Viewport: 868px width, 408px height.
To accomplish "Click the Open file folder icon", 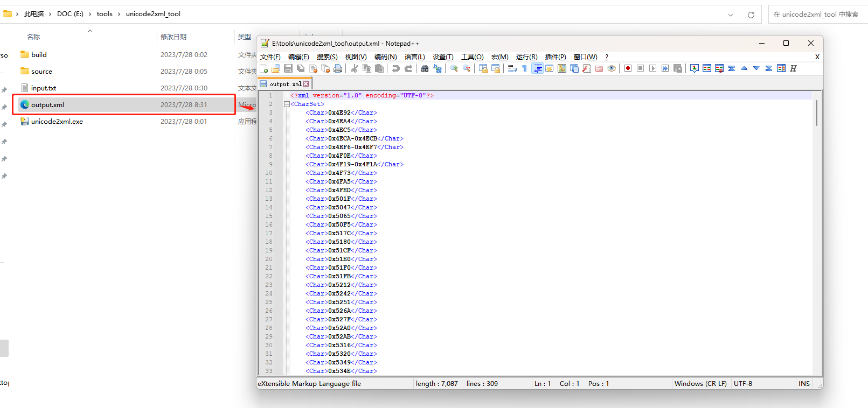I will click(x=276, y=68).
